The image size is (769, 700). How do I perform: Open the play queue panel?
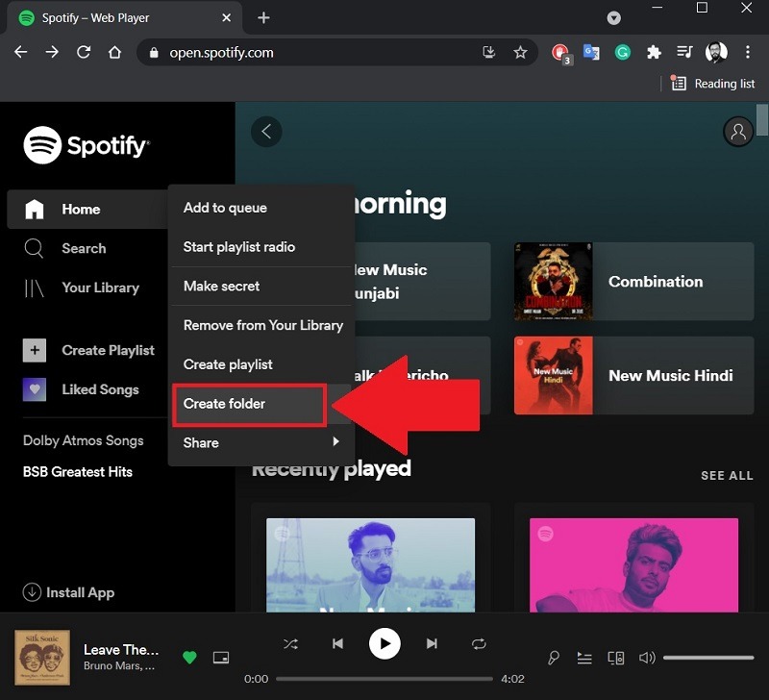point(584,658)
